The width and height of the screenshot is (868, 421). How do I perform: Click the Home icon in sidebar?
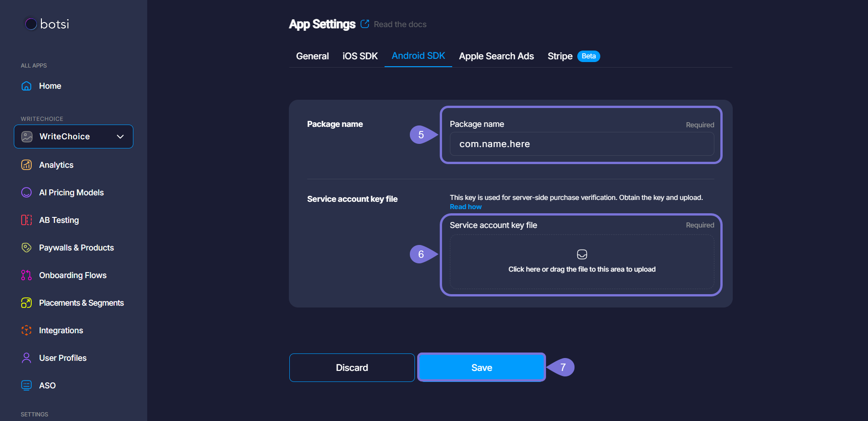tap(27, 86)
